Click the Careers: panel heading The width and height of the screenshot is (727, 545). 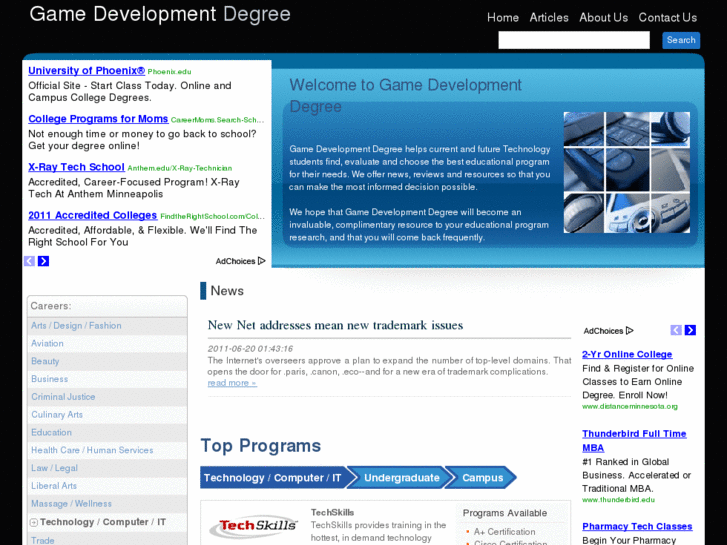click(51, 306)
